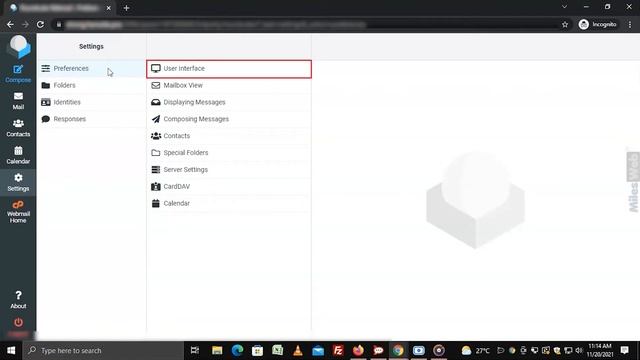This screenshot has width=640, height=360.
Task: Open the Compose message icon
Action: 18,74
